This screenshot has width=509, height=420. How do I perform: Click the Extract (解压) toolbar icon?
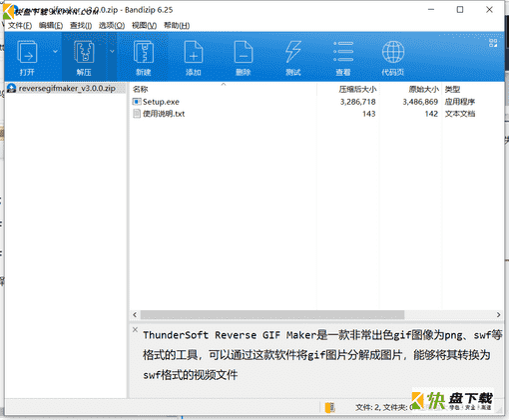84,52
